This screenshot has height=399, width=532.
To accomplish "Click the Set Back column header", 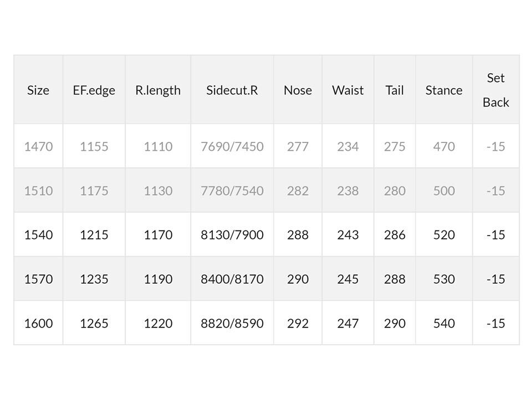I will 495,90.
